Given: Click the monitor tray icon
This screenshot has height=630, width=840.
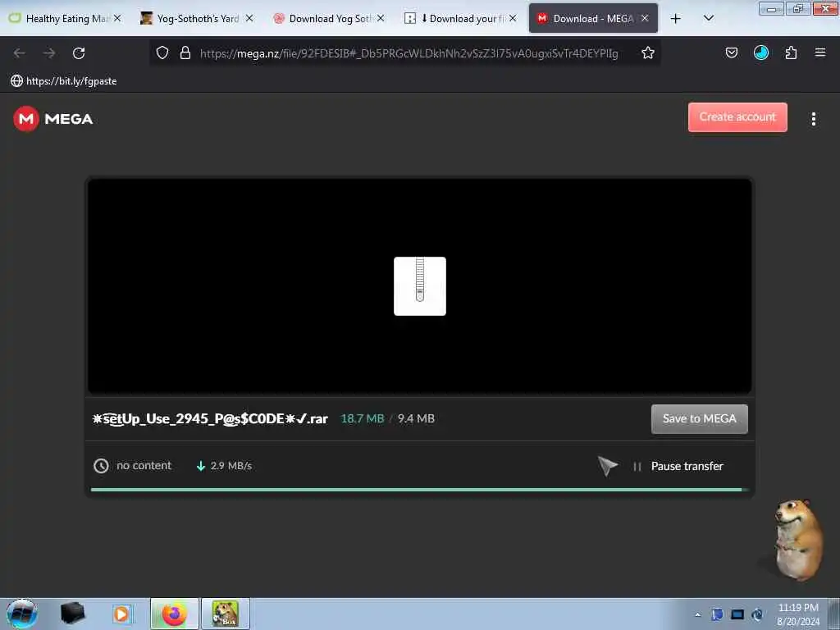Looking at the screenshot, I should click(x=737, y=614).
